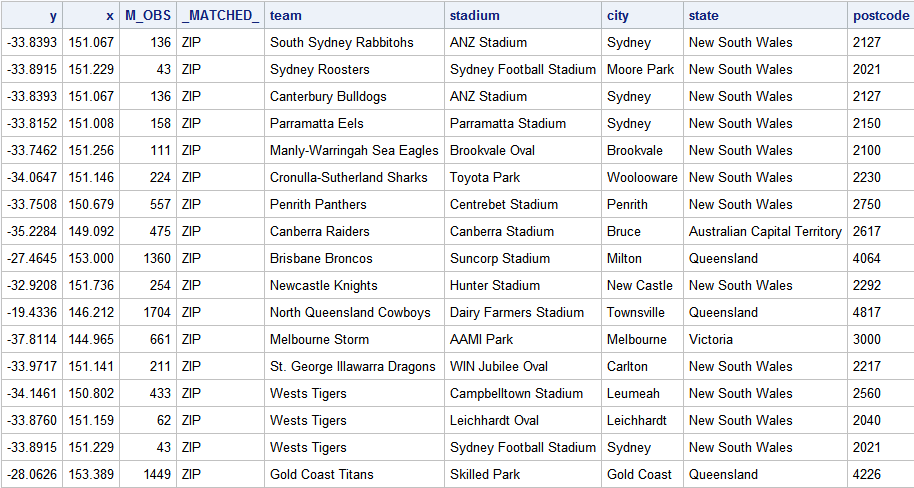Select the Canberra Raiders team cell
914x488 pixels.
[x=320, y=231]
